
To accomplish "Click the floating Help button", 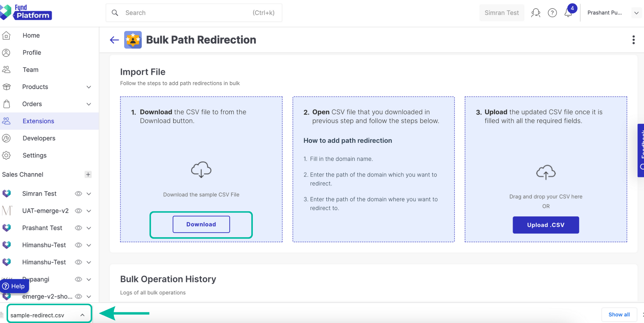I will tap(14, 286).
